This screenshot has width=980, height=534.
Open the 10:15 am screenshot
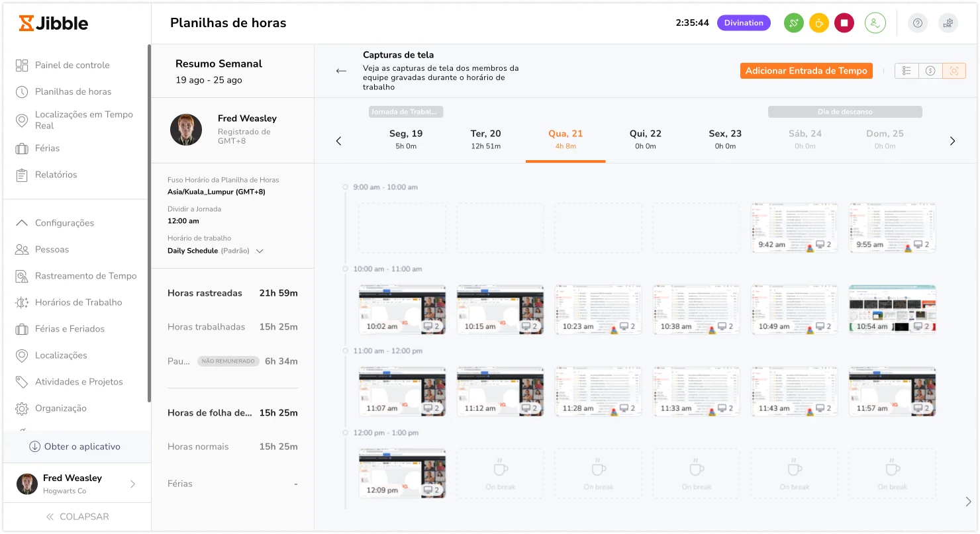point(500,310)
